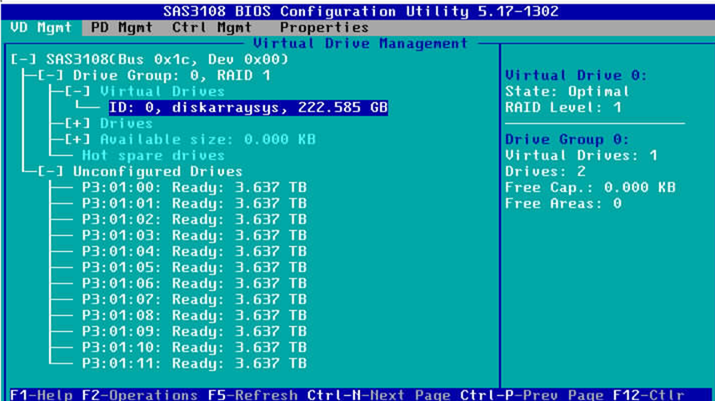715x402 pixels.
Task: Click the 'Drives: 2' text
Action: pos(545,172)
